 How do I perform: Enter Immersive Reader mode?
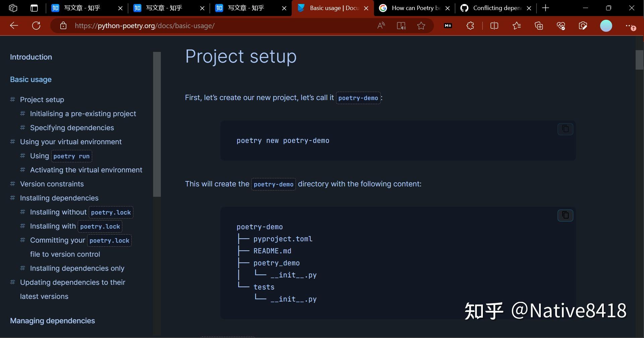(401, 26)
